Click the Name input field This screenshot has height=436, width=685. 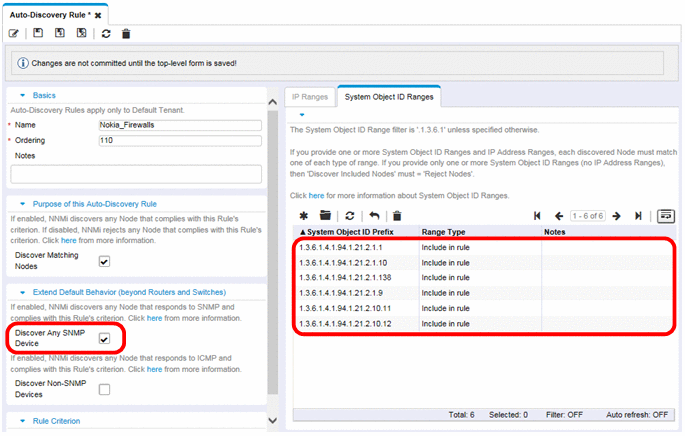point(179,125)
